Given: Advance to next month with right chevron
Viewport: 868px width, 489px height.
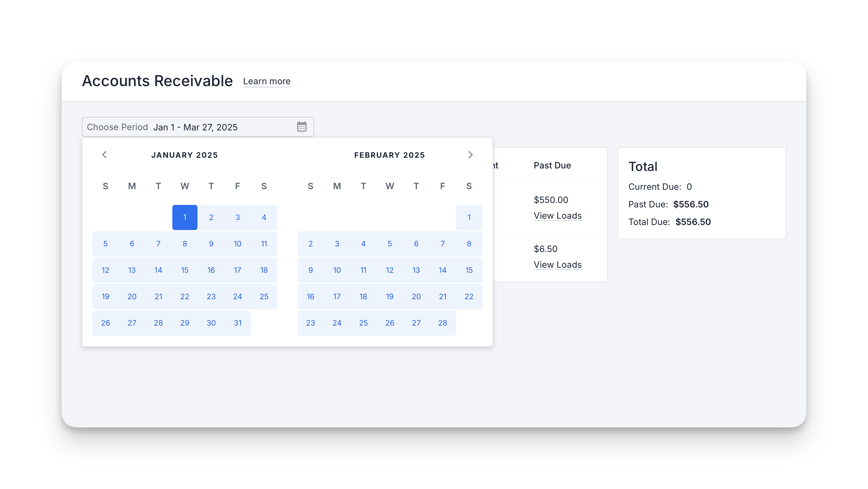Looking at the screenshot, I should 470,155.
